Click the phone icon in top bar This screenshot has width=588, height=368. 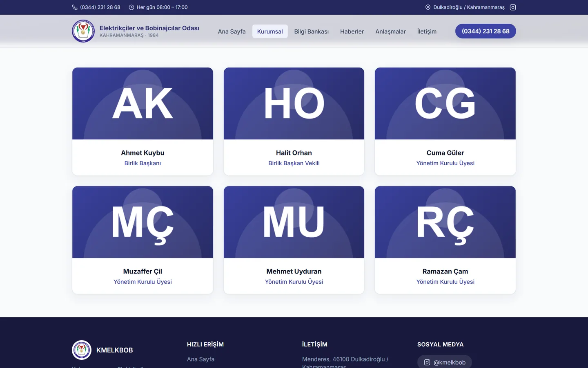point(75,7)
